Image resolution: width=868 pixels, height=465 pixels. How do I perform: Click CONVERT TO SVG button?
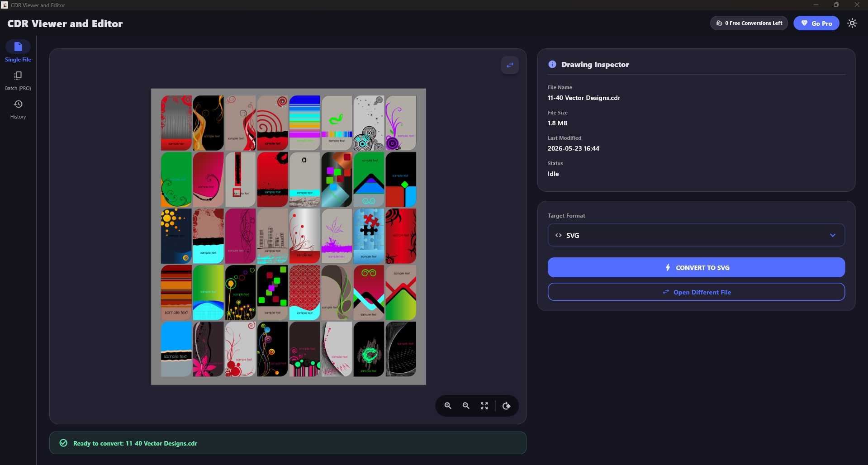[696, 267]
